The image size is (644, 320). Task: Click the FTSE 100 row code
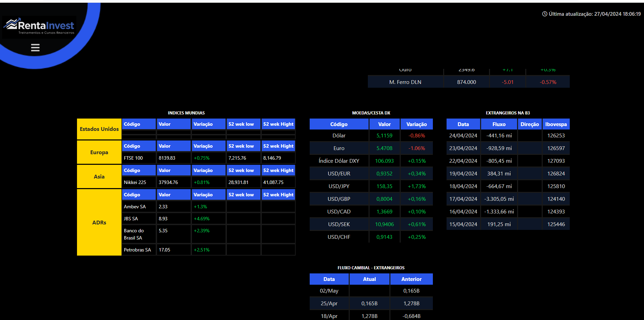[133, 158]
